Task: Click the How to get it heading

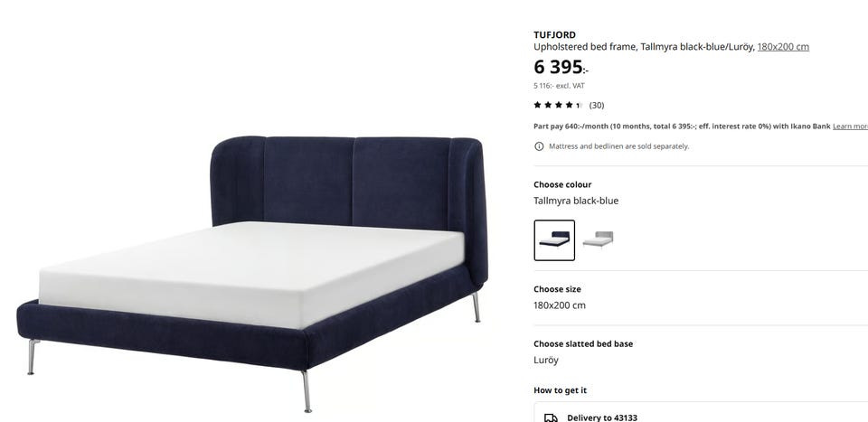Action: [x=561, y=390]
